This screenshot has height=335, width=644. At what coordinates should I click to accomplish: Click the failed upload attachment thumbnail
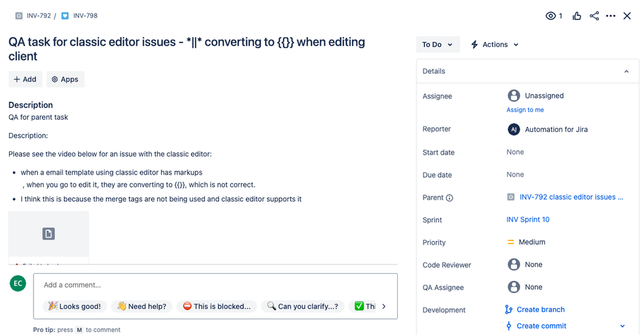click(x=48, y=237)
